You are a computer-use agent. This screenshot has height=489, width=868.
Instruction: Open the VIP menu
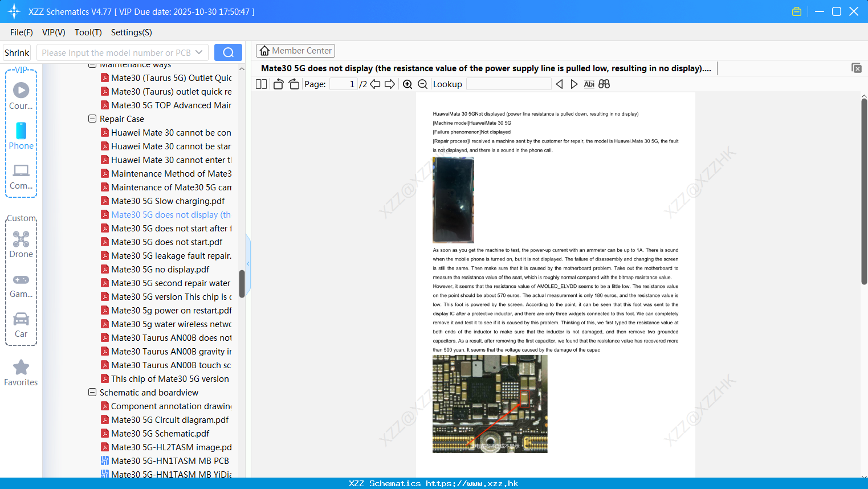(54, 32)
